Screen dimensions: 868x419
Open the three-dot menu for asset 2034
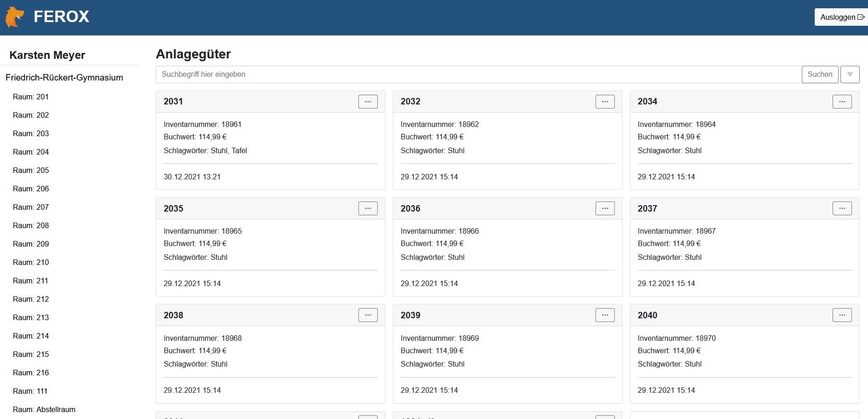pos(842,102)
